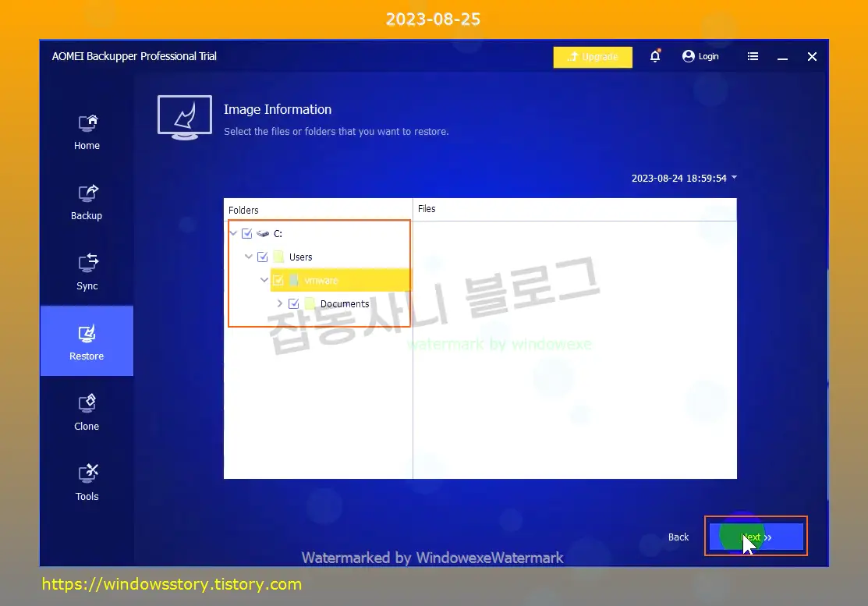Select the C: tree row label
Viewport: 868px width, 606px height.
pyautogui.click(x=278, y=234)
